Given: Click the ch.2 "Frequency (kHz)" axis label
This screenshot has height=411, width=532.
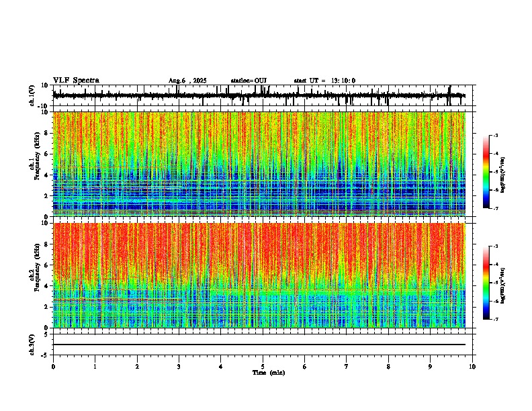Looking at the screenshot, I should coord(37,267).
